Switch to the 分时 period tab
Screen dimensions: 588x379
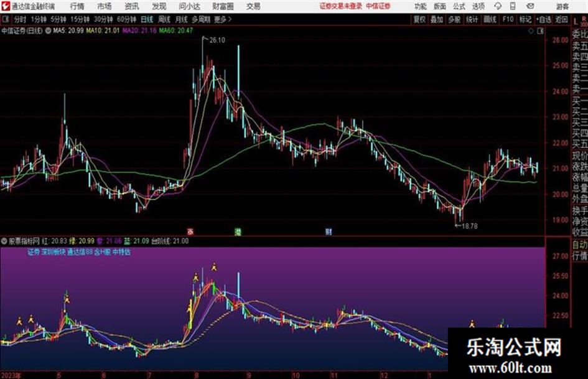pos(20,19)
